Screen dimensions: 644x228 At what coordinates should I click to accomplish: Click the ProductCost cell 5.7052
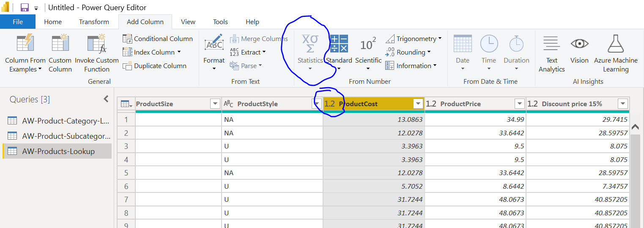click(374, 186)
